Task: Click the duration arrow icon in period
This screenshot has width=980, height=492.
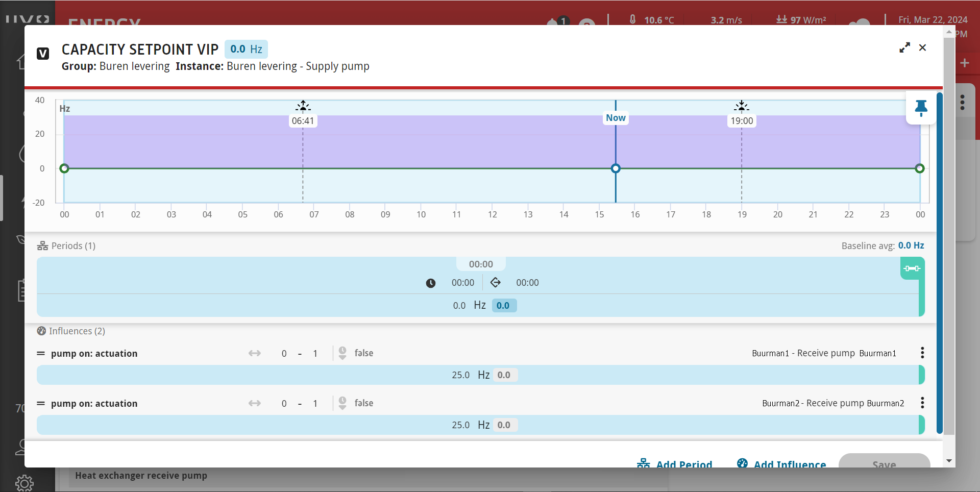Action: coord(496,282)
